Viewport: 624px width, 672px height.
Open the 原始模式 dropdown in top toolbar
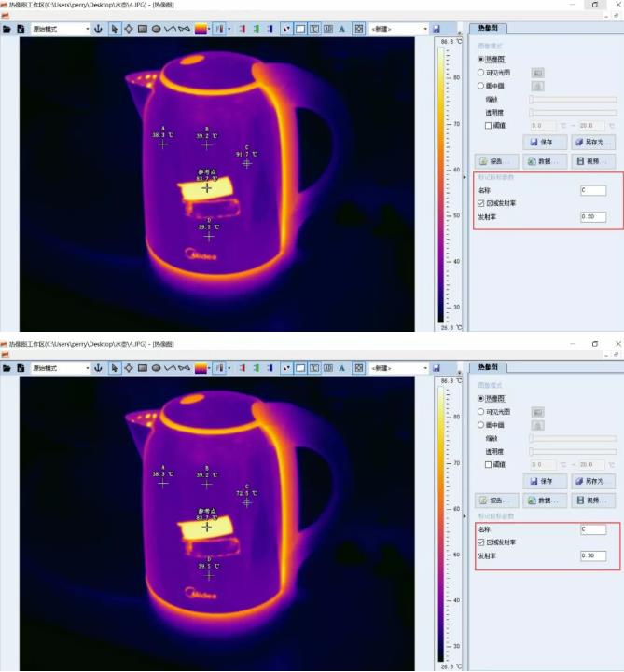[61, 29]
